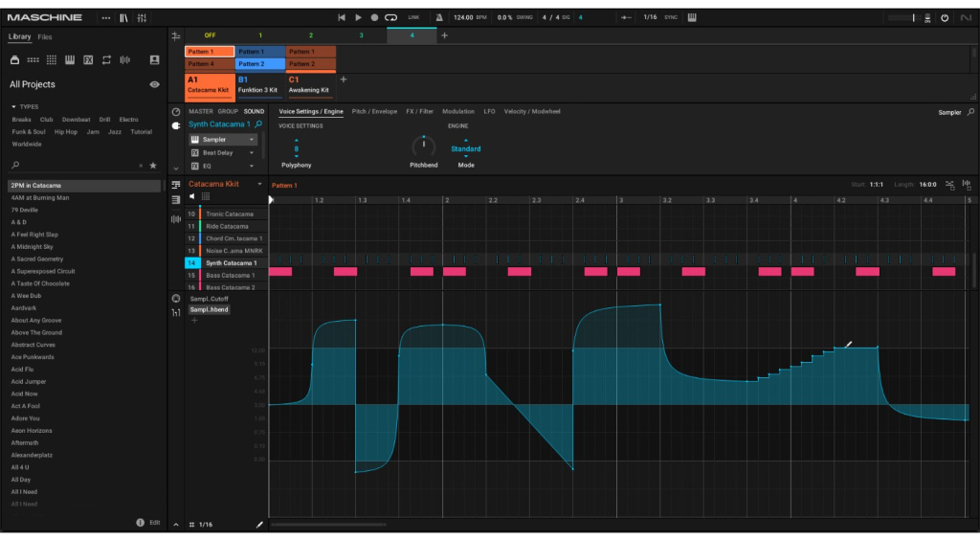Select the Sounds grid icon in Library
This screenshot has width=980, height=541.
52,60
